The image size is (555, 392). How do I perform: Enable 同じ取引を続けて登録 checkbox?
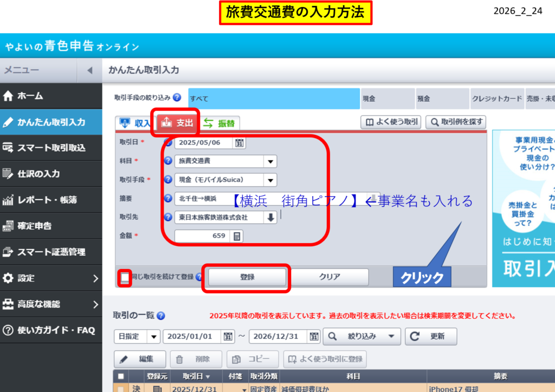point(125,278)
